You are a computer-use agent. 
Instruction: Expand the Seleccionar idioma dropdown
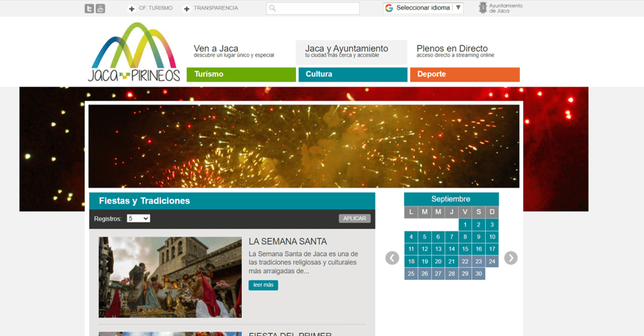(x=423, y=8)
